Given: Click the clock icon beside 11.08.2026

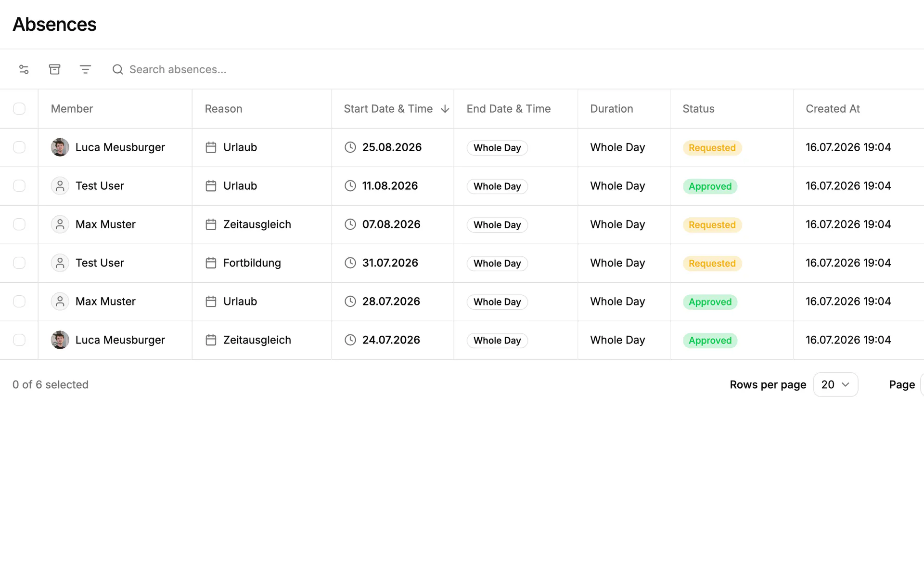Looking at the screenshot, I should (350, 186).
